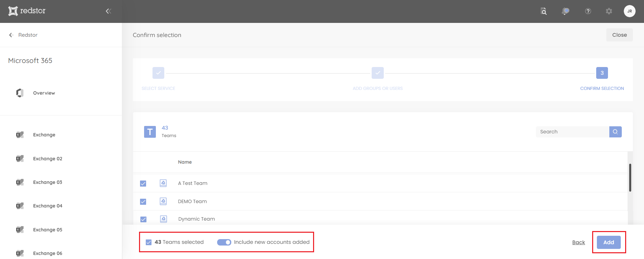Go to Select Service step checkmark
Screen dimensions: 644x259
(158, 73)
